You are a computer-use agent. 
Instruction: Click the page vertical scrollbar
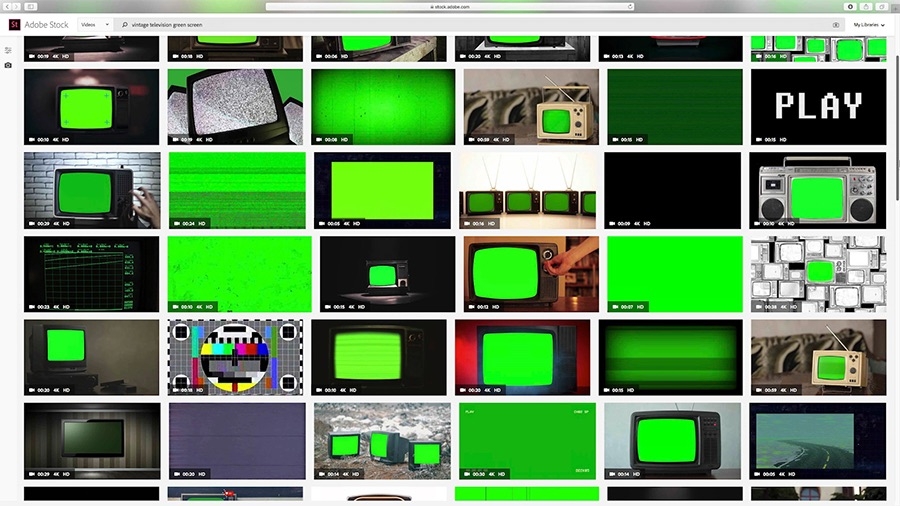point(897,127)
